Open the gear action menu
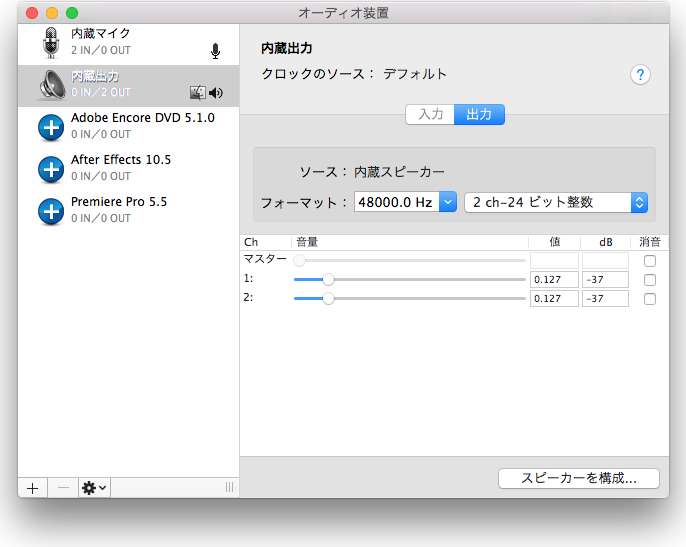The image size is (686, 547). click(x=94, y=488)
